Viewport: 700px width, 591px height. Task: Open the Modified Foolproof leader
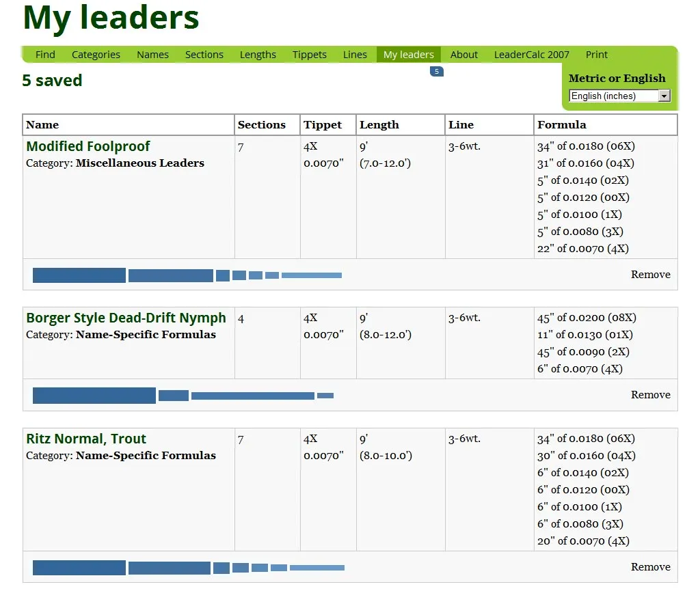click(87, 146)
